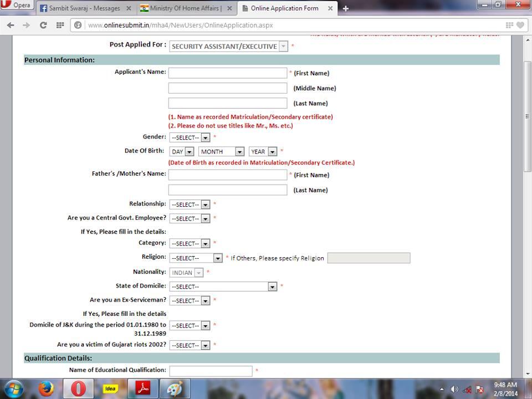
Task: Close the Online Application Form tab
Action: click(330, 8)
